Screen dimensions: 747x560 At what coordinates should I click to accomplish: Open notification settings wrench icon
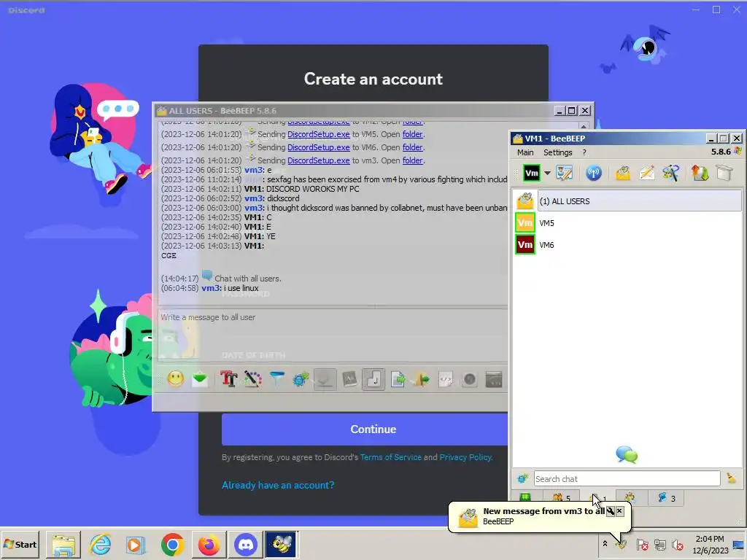click(x=611, y=511)
